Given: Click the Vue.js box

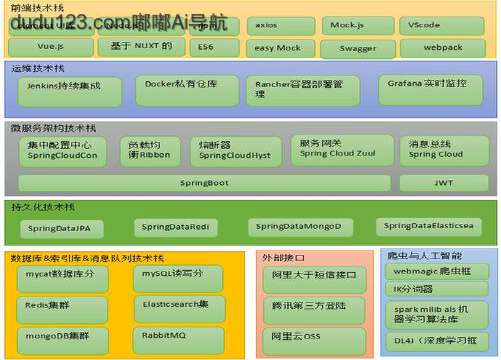Looking at the screenshot, I should [x=51, y=47].
